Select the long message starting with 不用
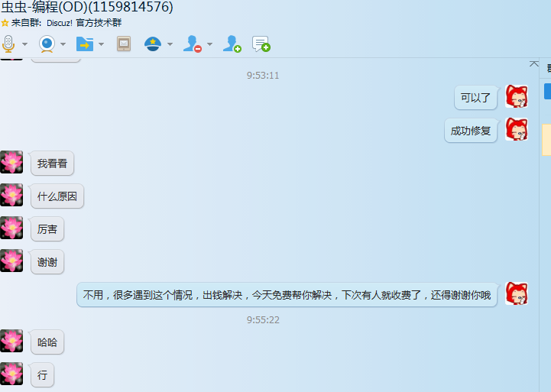The height and width of the screenshot is (392, 551). point(287,295)
